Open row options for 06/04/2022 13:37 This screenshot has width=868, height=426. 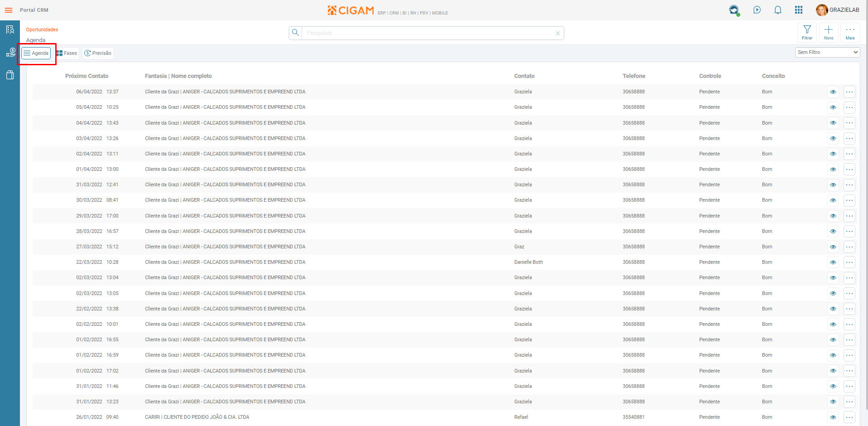pos(849,92)
